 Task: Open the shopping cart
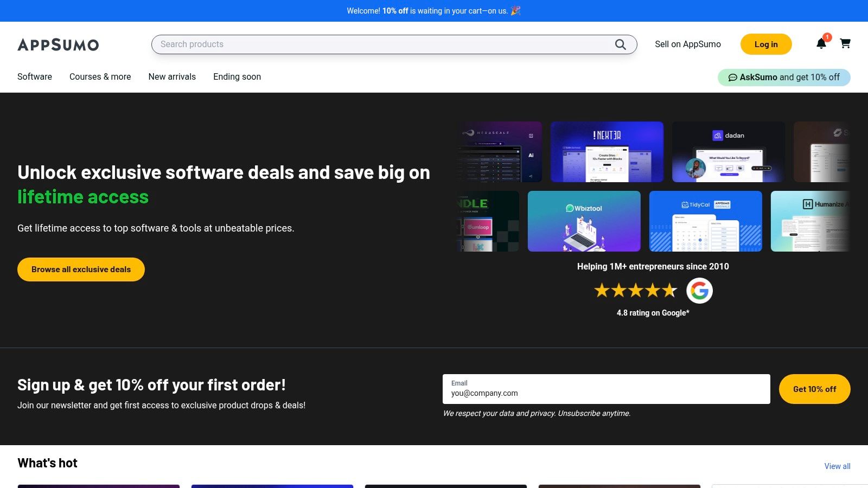(845, 43)
